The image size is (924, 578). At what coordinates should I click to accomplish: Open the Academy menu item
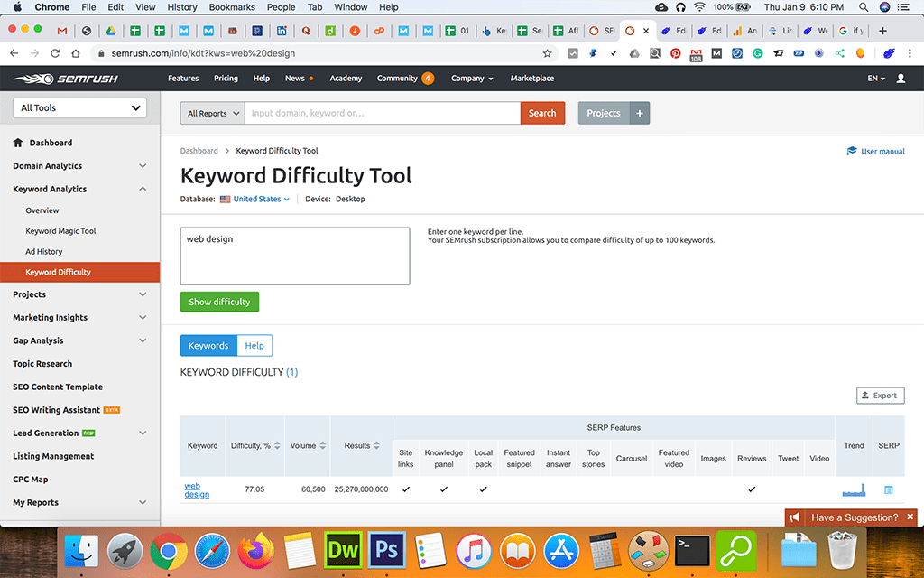tap(346, 79)
